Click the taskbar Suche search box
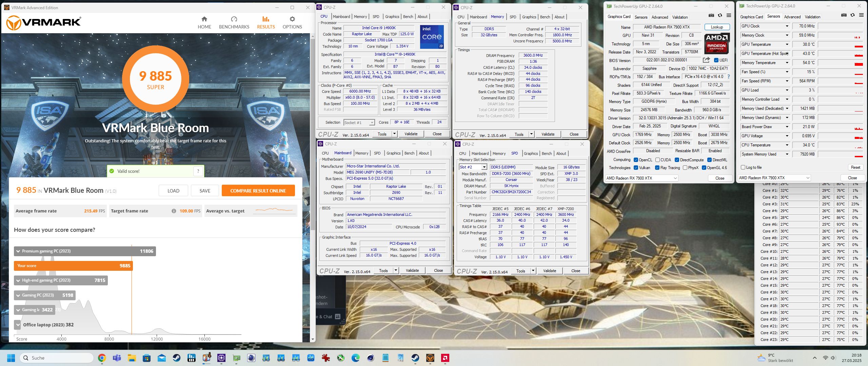 pos(56,358)
